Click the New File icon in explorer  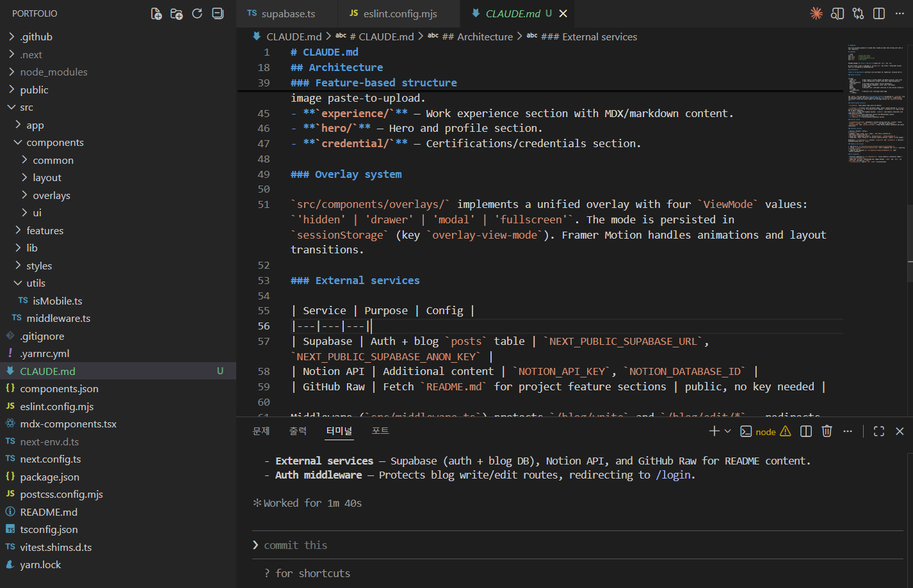(156, 13)
